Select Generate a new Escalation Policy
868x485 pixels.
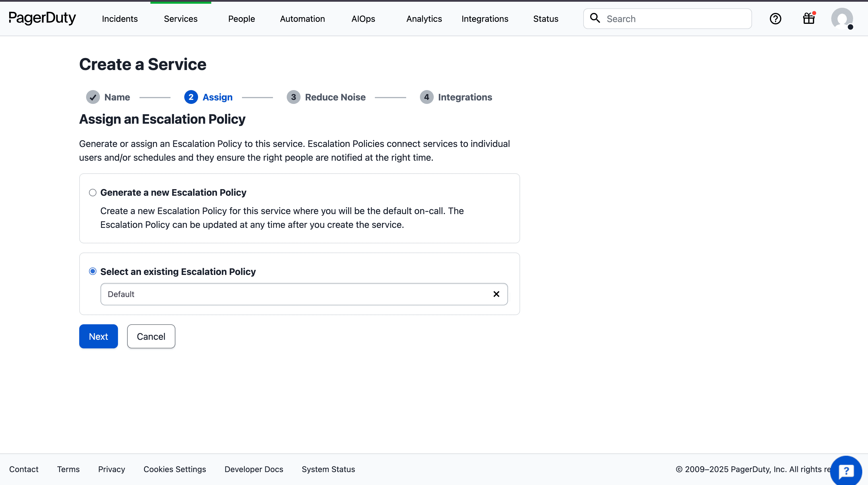tap(92, 192)
